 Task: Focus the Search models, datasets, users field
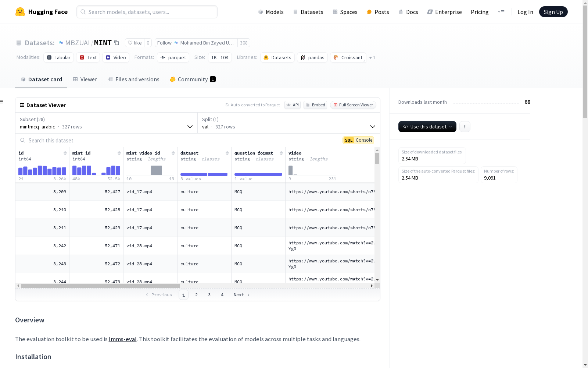(147, 12)
